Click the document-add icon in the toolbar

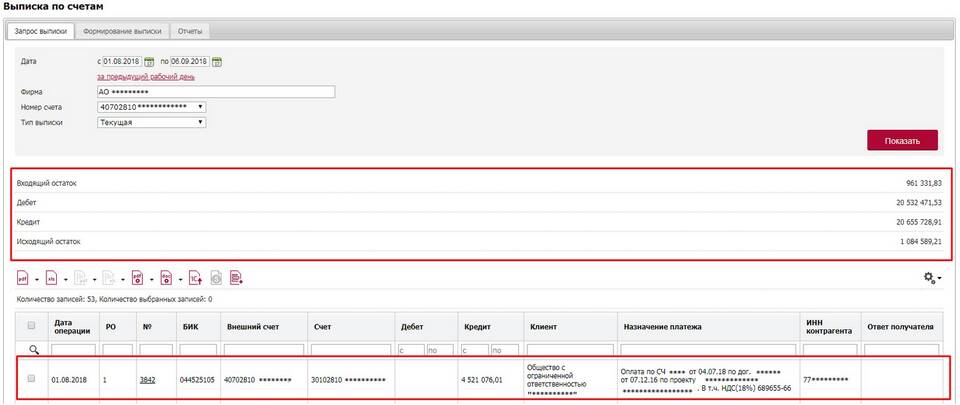[236, 277]
